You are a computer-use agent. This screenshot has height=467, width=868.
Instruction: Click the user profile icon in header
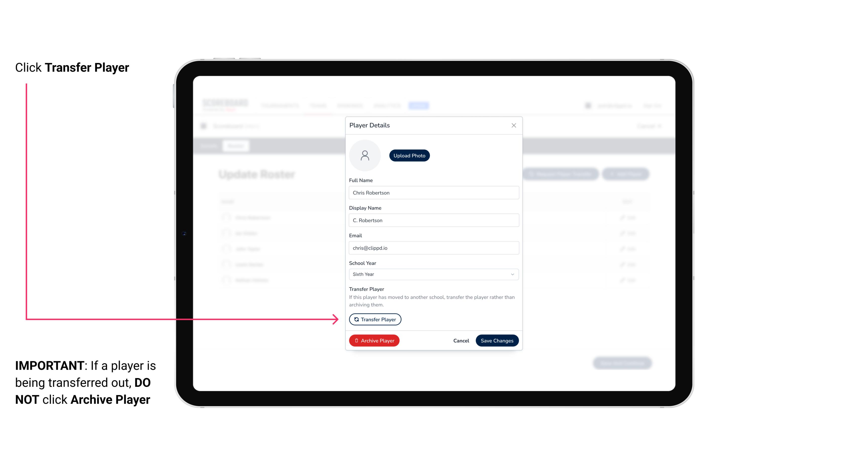coord(588,105)
